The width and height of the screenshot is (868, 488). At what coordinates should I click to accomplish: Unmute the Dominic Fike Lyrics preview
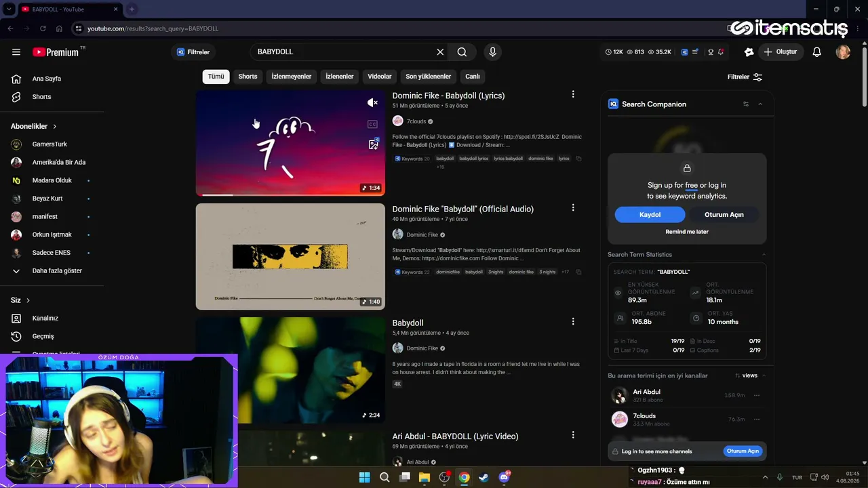[372, 103]
